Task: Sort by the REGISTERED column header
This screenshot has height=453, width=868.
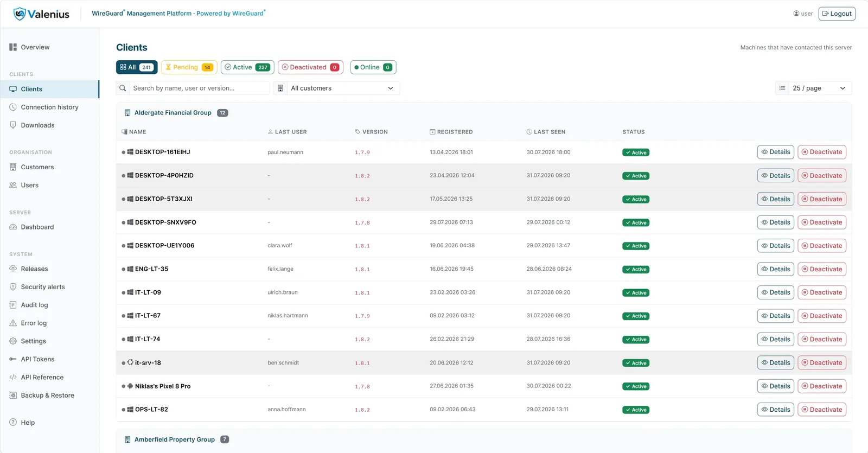Action: coord(451,132)
